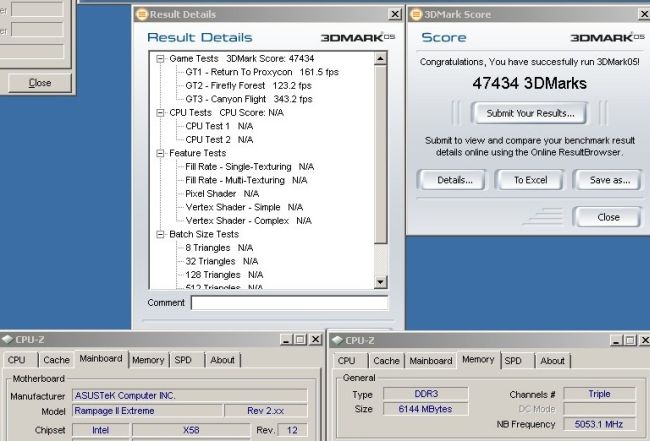This screenshot has width=650, height=441.
Task: Click the Submit Your Results button
Action: (530, 113)
